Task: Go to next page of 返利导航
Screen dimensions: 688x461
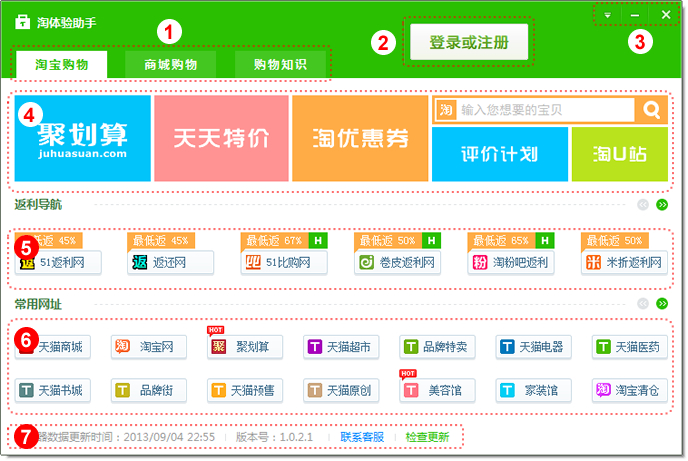Action: (662, 204)
